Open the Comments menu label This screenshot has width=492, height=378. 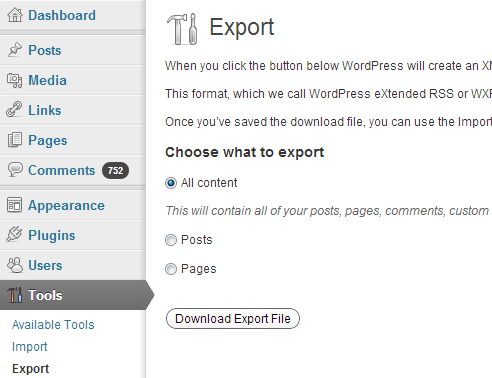tap(62, 170)
